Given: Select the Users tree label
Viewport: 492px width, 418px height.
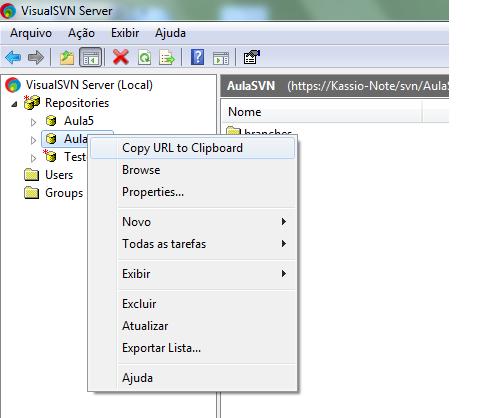Looking at the screenshot, I should pos(59,175).
